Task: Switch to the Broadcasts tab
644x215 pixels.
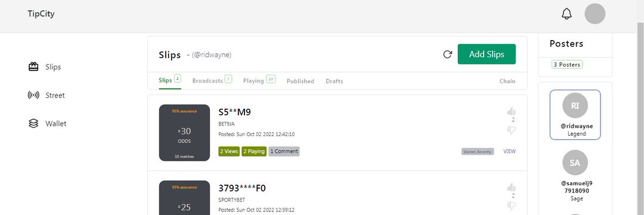Action: click(212, 81)
